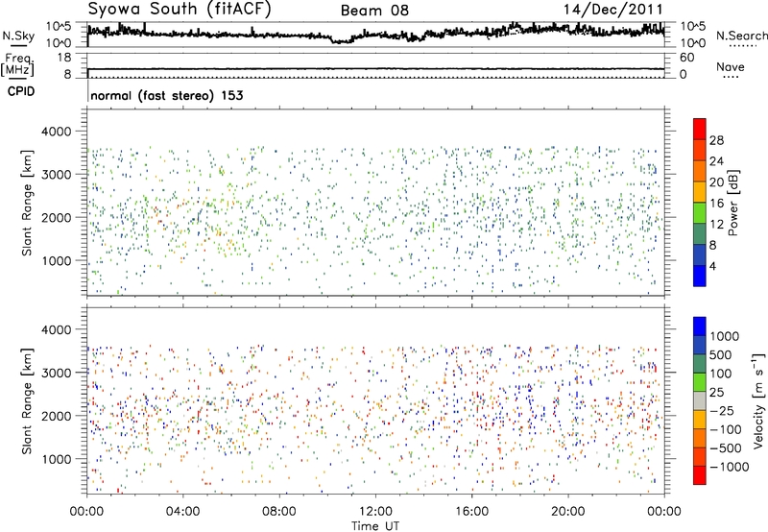Click the gray band of the Velocity colorbar

point(700,401)
